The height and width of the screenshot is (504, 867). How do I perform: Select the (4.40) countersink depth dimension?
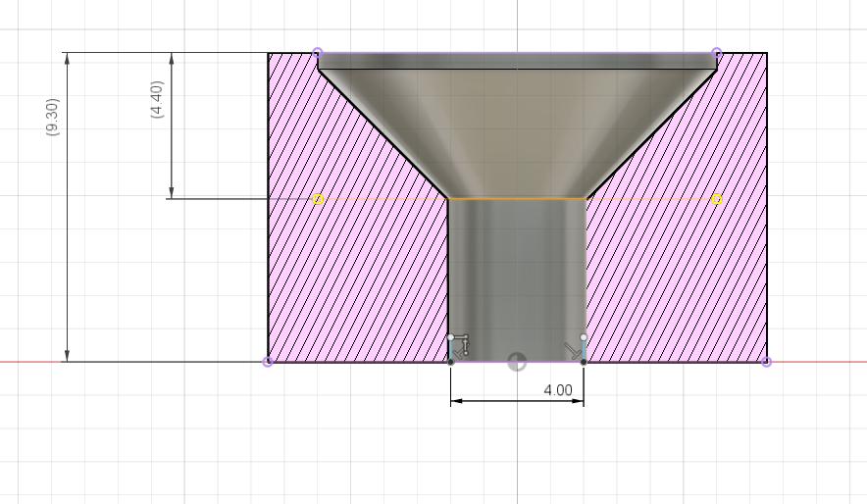[157, 99]
